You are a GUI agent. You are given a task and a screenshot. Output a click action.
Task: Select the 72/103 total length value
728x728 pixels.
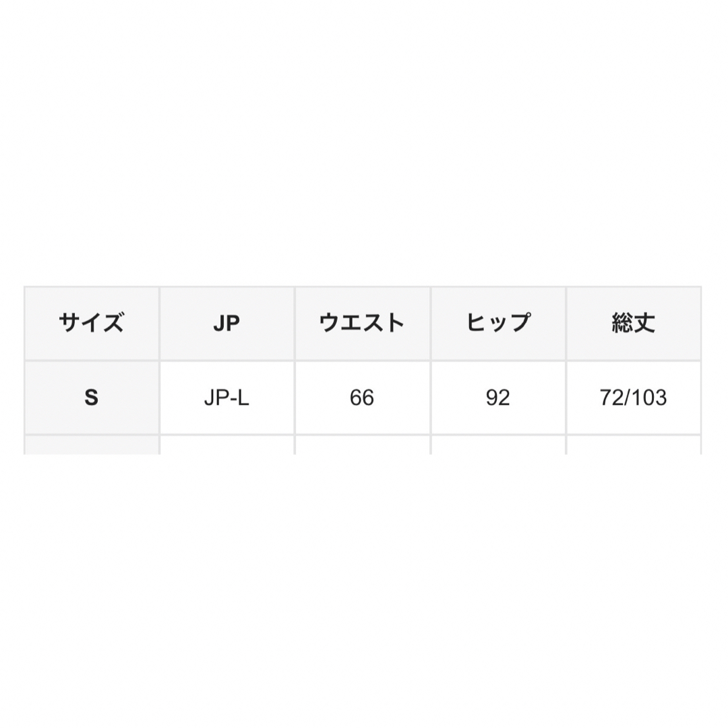[634, 398]
